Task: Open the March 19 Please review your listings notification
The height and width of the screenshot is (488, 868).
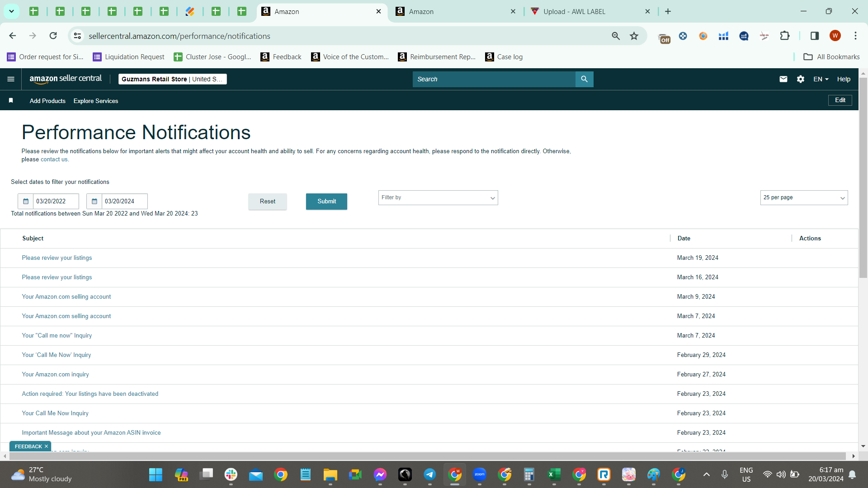Action: coord(57,258)
